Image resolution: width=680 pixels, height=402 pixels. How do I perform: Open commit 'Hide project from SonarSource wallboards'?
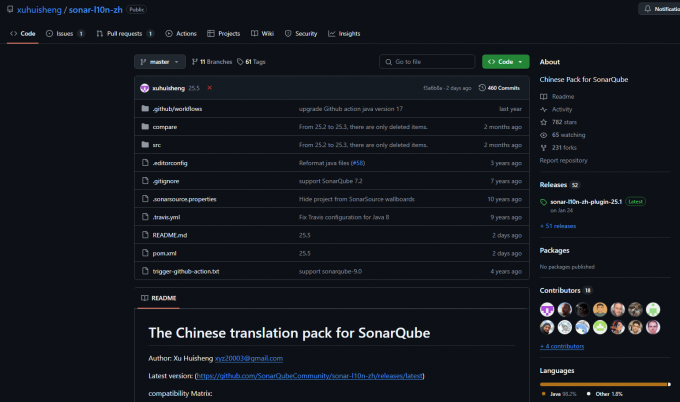(356, 199)
